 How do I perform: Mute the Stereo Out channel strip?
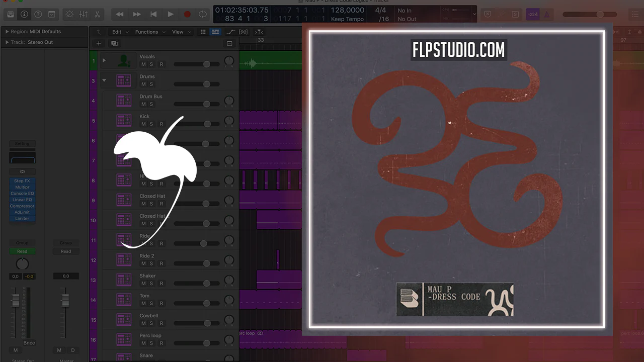pyautogui.click(x=15, y=350)
